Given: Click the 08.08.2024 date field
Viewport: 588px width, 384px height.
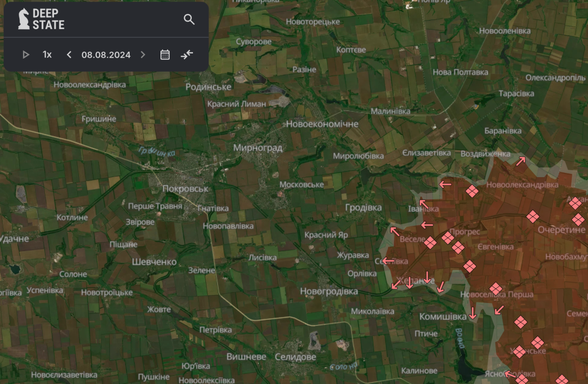Looking at the screenshot, I should pos(106,55).
